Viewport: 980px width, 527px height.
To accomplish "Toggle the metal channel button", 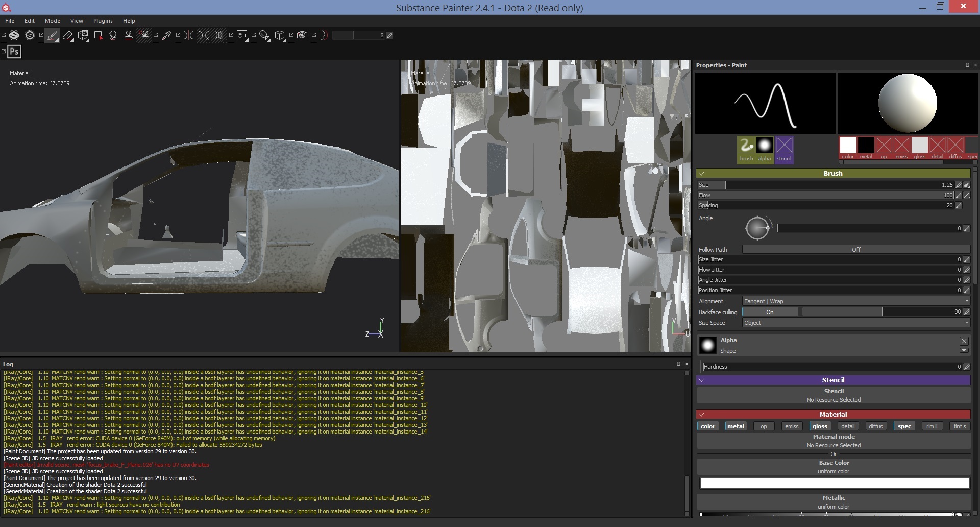I will [x=736, y=426].
